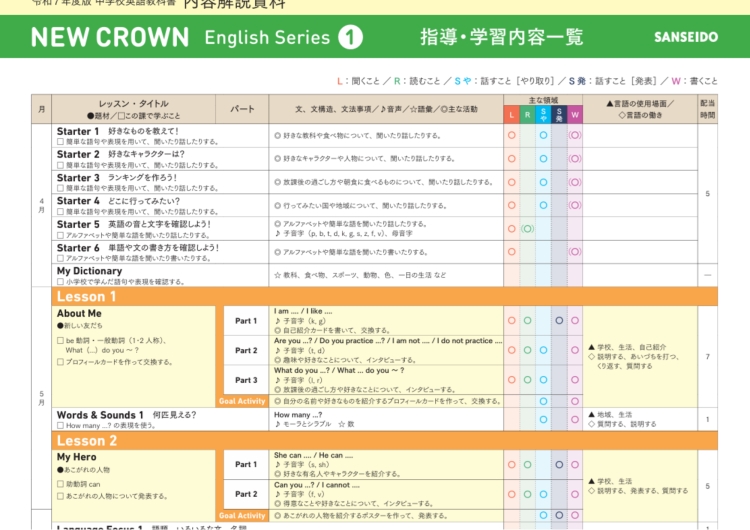
Task: Click the L circle in the Starter 1 row
Action: [511, 135]
